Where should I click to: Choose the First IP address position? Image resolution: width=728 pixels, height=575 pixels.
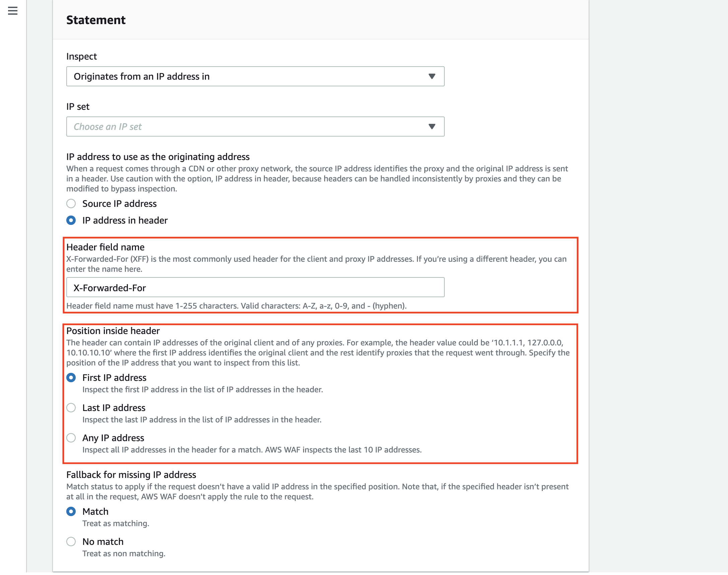[x=71, y=378]
